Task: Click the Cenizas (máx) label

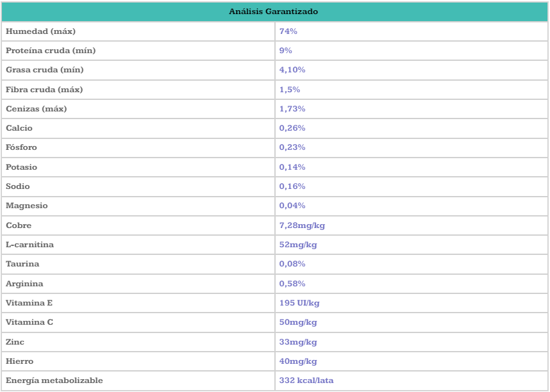Action: (x=37, y=109)
